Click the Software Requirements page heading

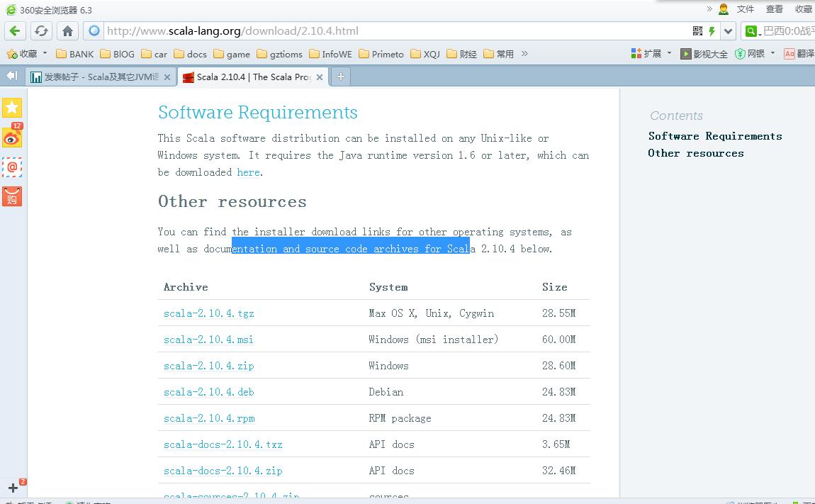[x=258, y=112]
